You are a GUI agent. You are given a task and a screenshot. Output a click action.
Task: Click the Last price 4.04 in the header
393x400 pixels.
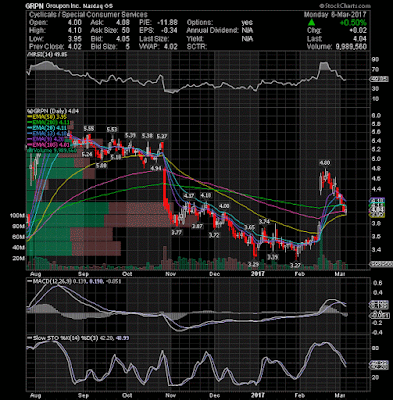click(359, 39)
